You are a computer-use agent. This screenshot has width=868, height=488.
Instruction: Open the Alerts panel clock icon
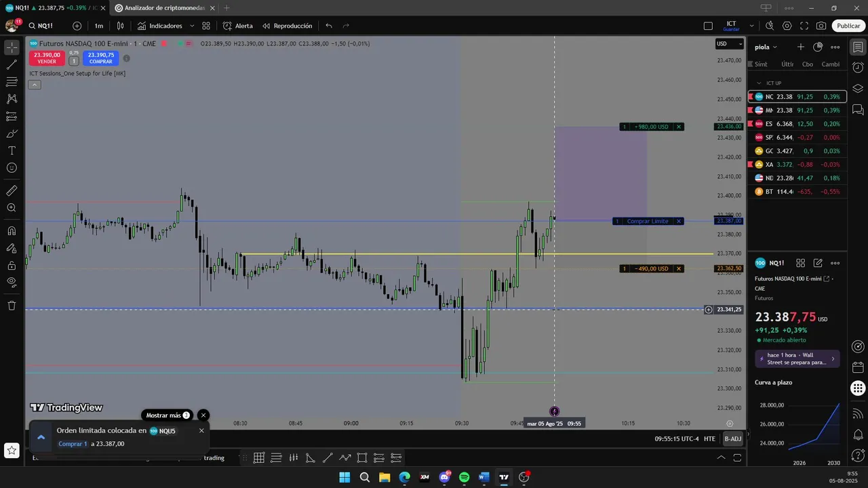[x=858, y=68]
